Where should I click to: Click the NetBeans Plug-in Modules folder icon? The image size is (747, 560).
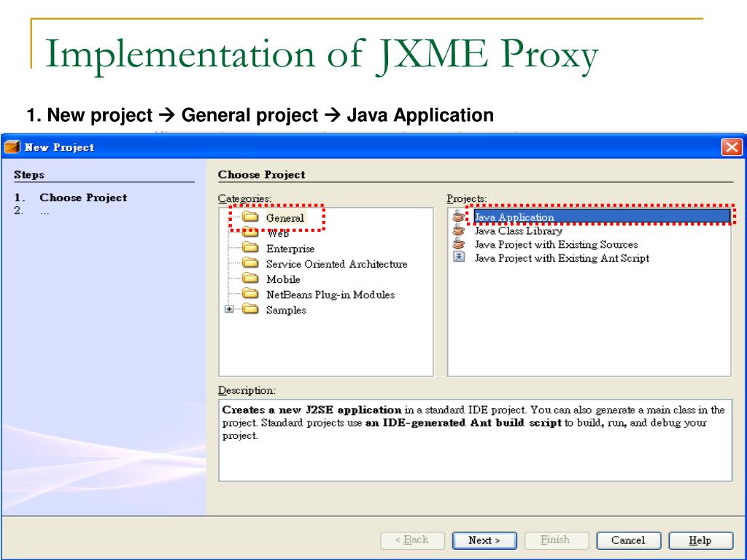(250, 293)
